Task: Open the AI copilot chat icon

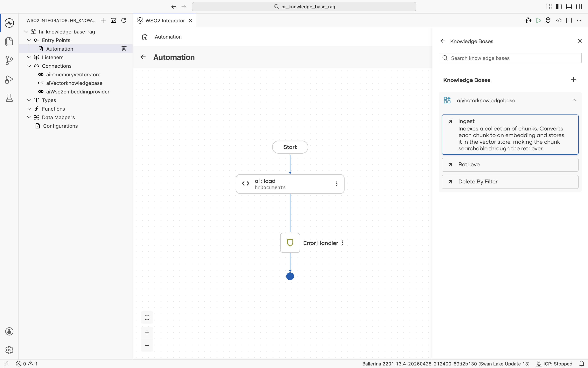Action: [x=528, y=20]
